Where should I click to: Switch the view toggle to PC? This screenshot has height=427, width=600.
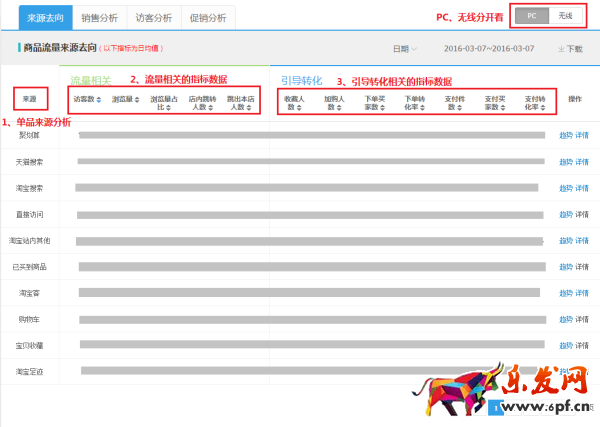(532, 15)
